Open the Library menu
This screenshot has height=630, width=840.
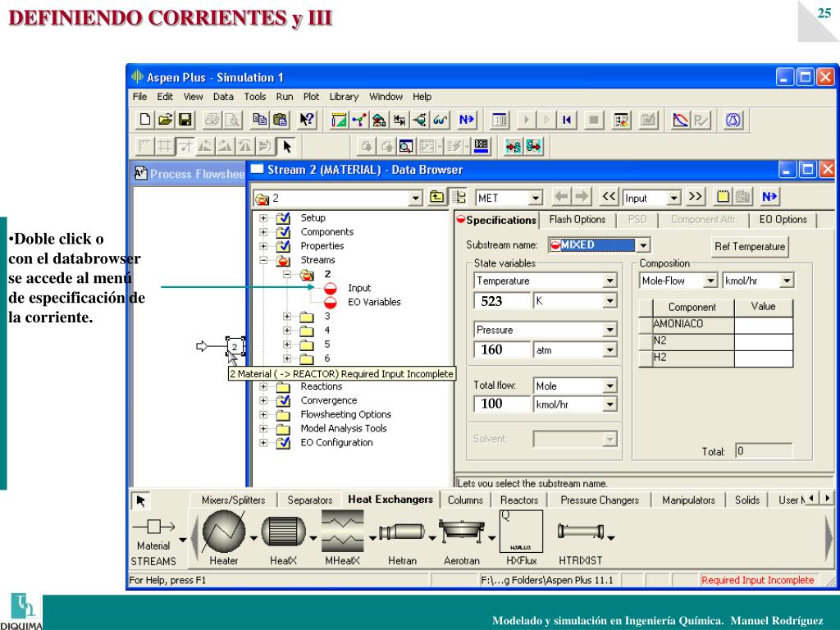click(x=344, y=97)
